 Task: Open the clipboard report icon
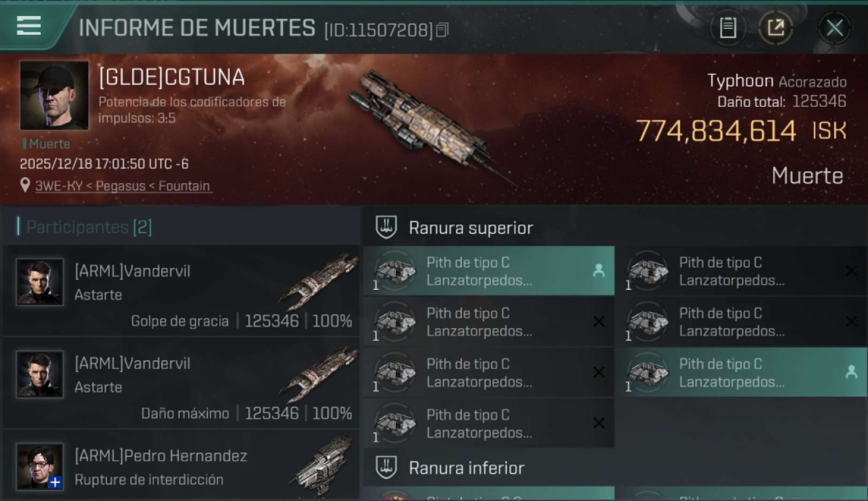click(728, 27)
